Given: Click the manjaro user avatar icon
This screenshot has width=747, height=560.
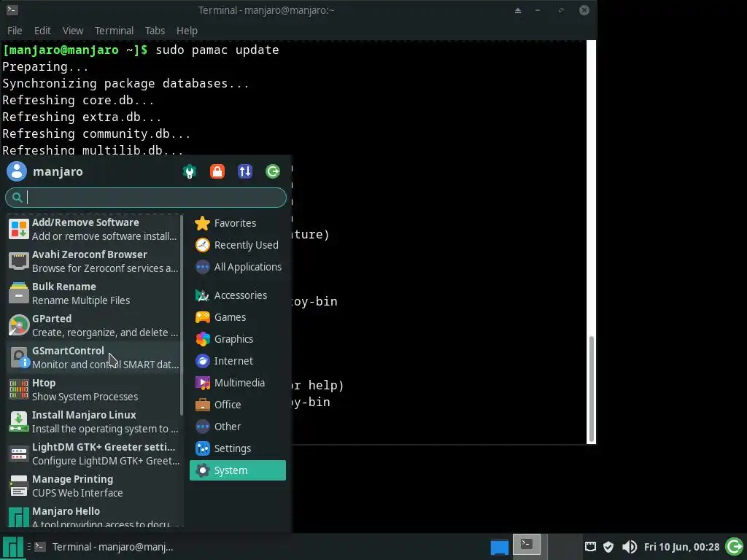Looking at the screenshot, I should click(x=17, y=171).
